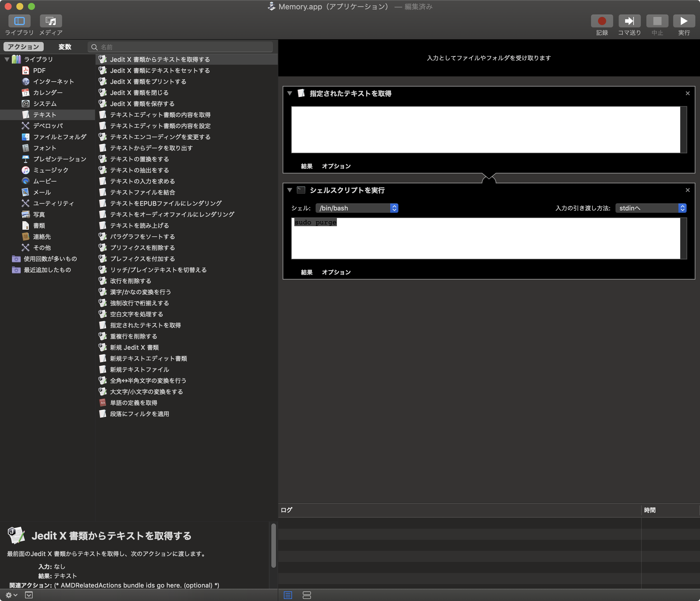The width and height of the screenshot is (700, 601).
Task: Show 結果 of シェルスクリプトを実行 action
Action: tap(307, 272)
